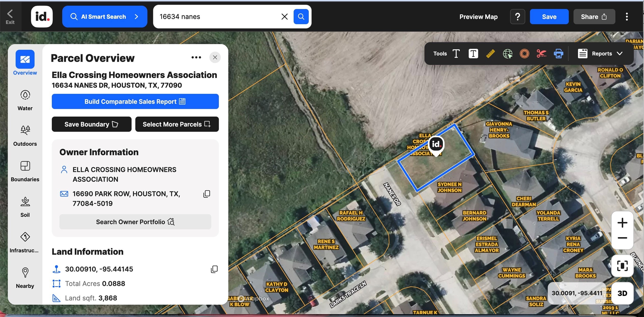Open Parcel Overview more options menu
The image size is (644, 317).
pos(196,57)
